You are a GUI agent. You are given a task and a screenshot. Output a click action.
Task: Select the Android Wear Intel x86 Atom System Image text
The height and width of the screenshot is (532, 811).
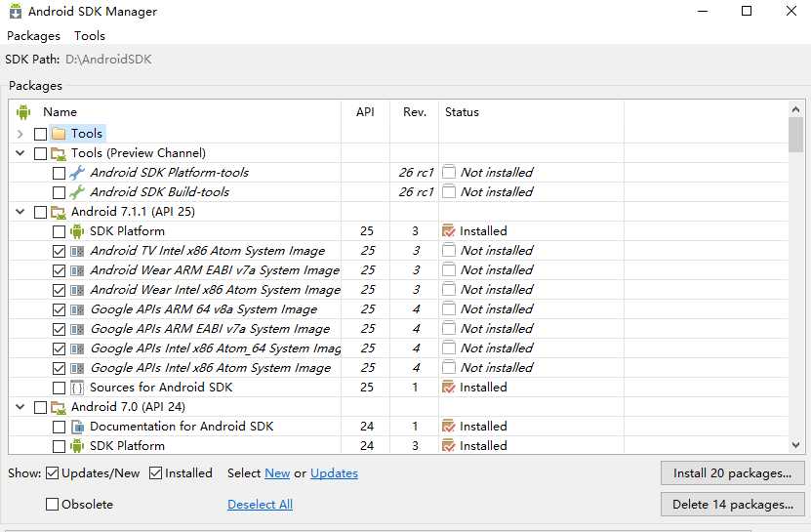point(215,289)
